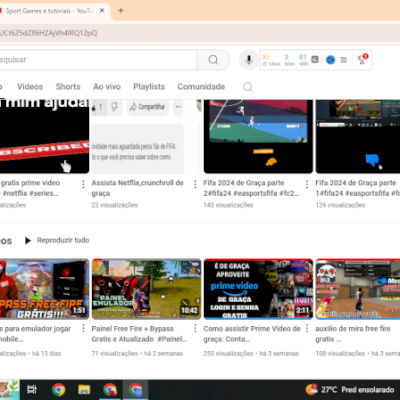
Task: Open Fifa 2024 parte 1 thumbnail
Action: (358, 136)
